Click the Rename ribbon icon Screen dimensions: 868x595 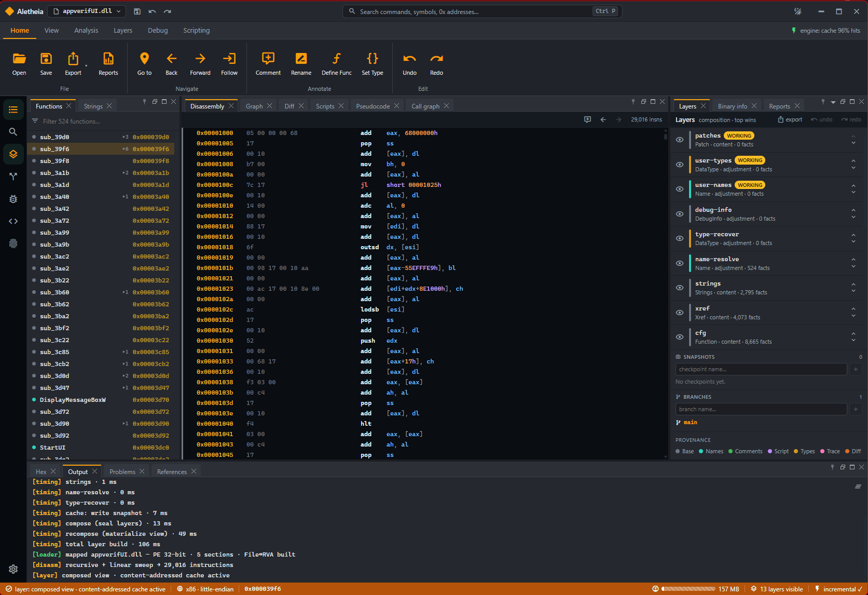(x=301, y=58)
